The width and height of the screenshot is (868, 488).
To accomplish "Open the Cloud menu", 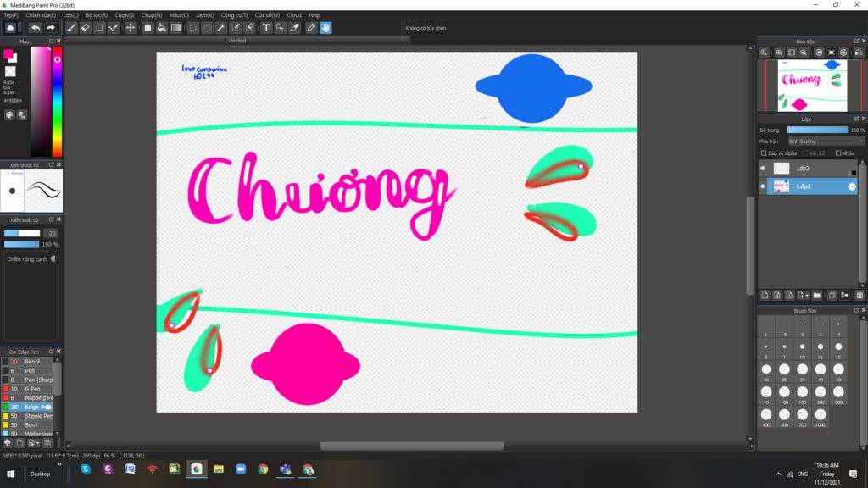I will 294,15.
